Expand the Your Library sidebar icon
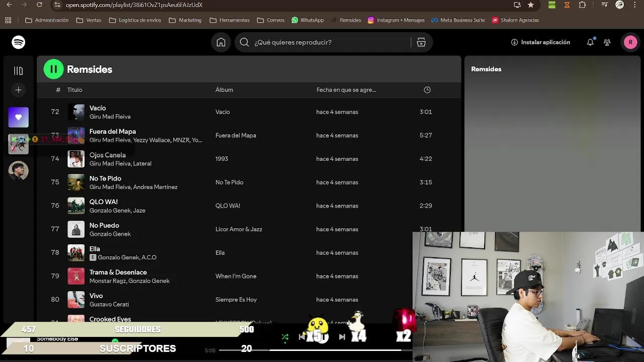This screenshot has height=362, width=644. point(19,71)
